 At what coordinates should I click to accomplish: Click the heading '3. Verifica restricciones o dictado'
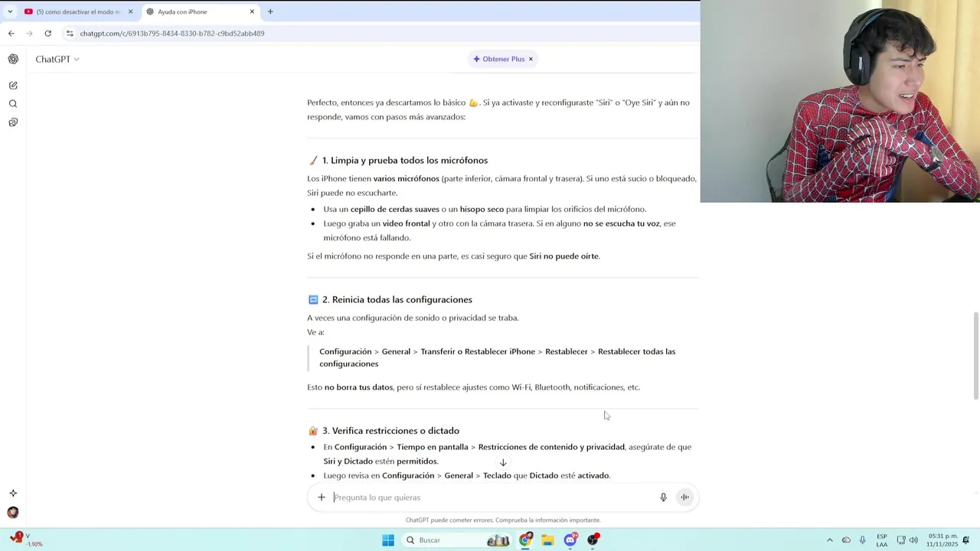pos(390,431)
